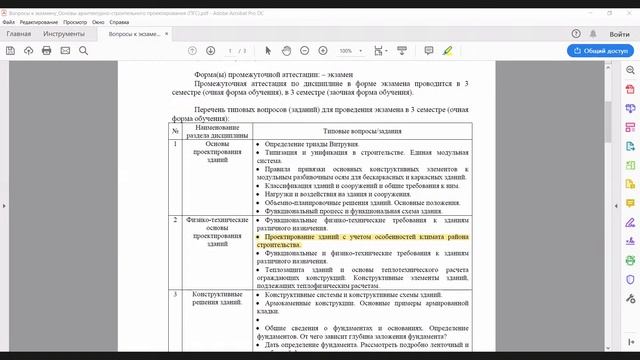Click the Форма(ы) промежуточной аттестации heading line
Viewport: 640px width, 360px height.
[x=273, y=75]
